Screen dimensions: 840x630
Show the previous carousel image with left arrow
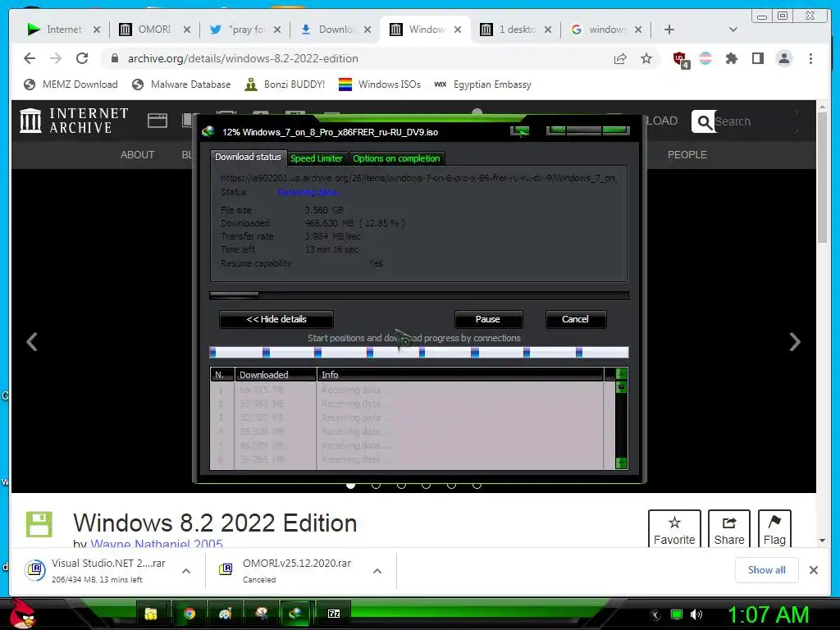pyautogui.click(x=32, y=341)
